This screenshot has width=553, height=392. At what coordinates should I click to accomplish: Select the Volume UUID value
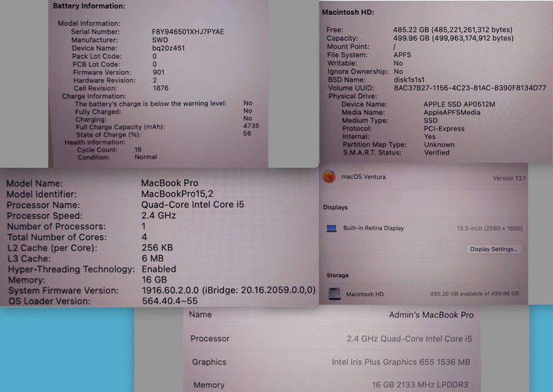coord(470,88)
